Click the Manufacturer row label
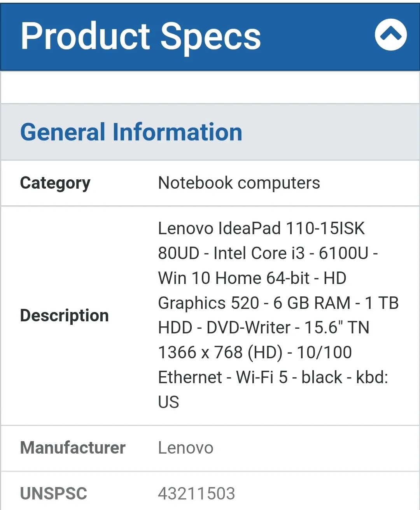This screenshot has height=510, width=420. tap(72, 448)
